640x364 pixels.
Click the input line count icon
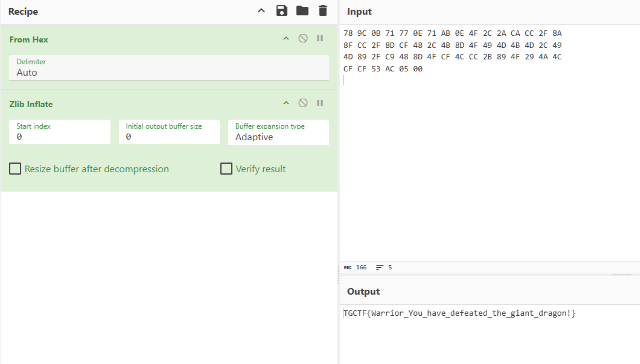[x=379, y=267]
